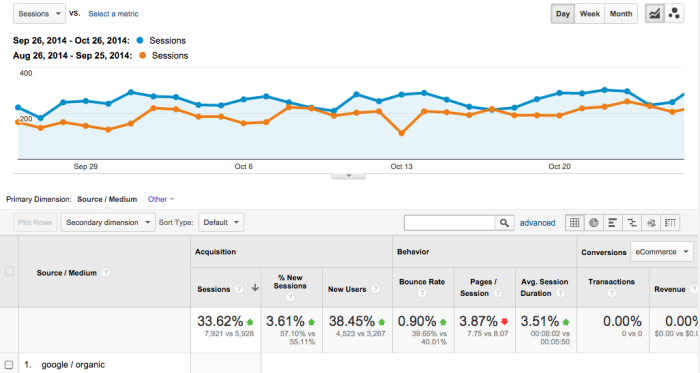The image size is (700, 373).
Task: Tick the select-all rows checkbox
Action: (x=9, y=271)
